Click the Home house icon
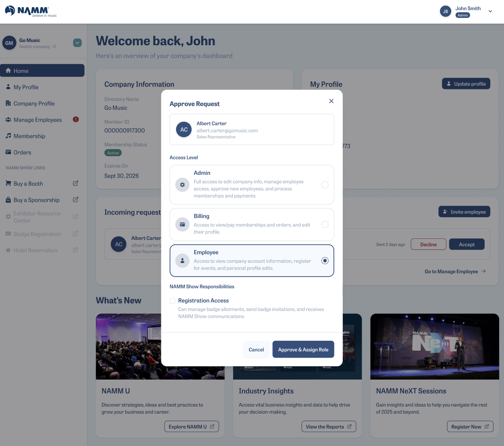The width and height of the screenshot is (504, 446). coord(8,71)
